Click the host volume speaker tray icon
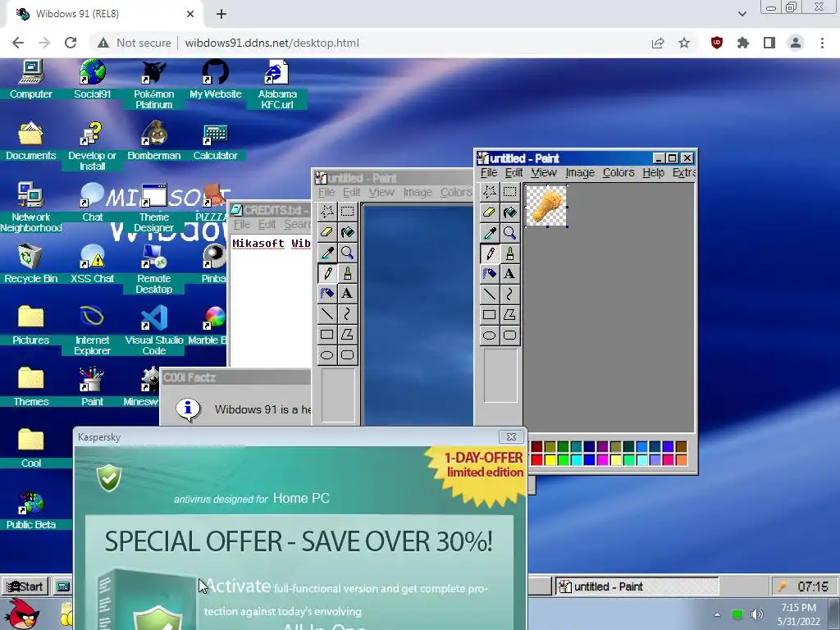Image resolution: width=840 pixels, height=630 pixels. (x=757, y=614)
